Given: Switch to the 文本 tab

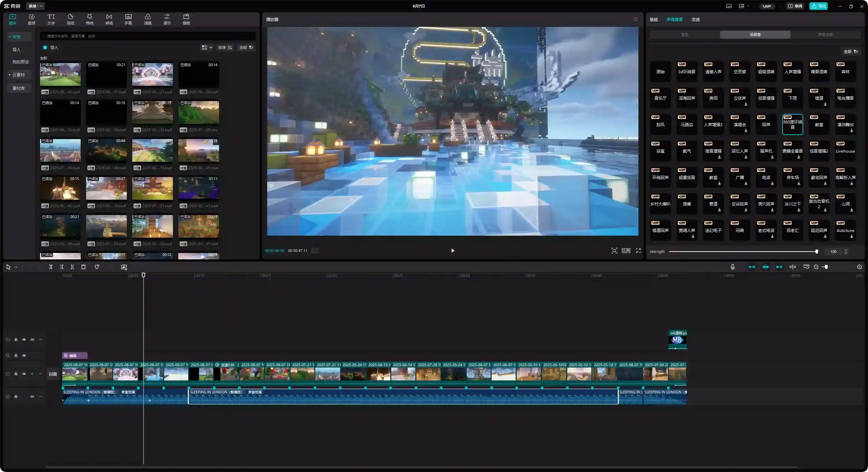Looking at the screenshot, I should point(51,19).
